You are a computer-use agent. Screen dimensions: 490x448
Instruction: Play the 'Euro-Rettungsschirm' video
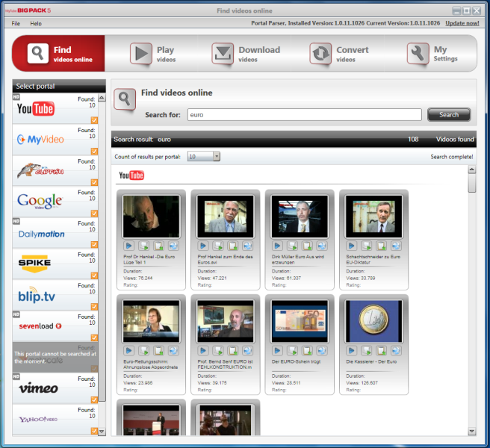pyautogui.click(x=128, y=351)
